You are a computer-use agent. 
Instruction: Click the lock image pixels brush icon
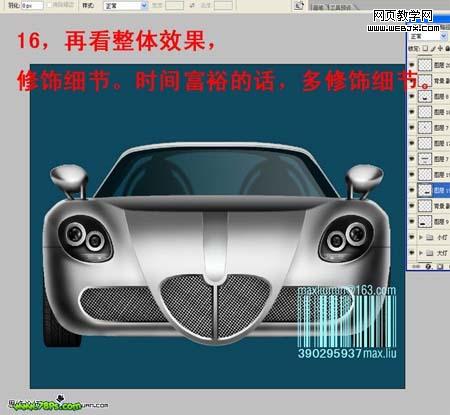pos(433,48)
